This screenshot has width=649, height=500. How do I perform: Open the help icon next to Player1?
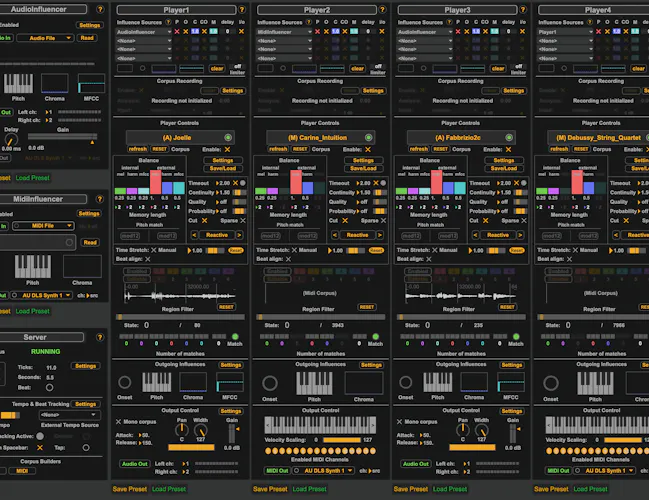click(242, 10)
